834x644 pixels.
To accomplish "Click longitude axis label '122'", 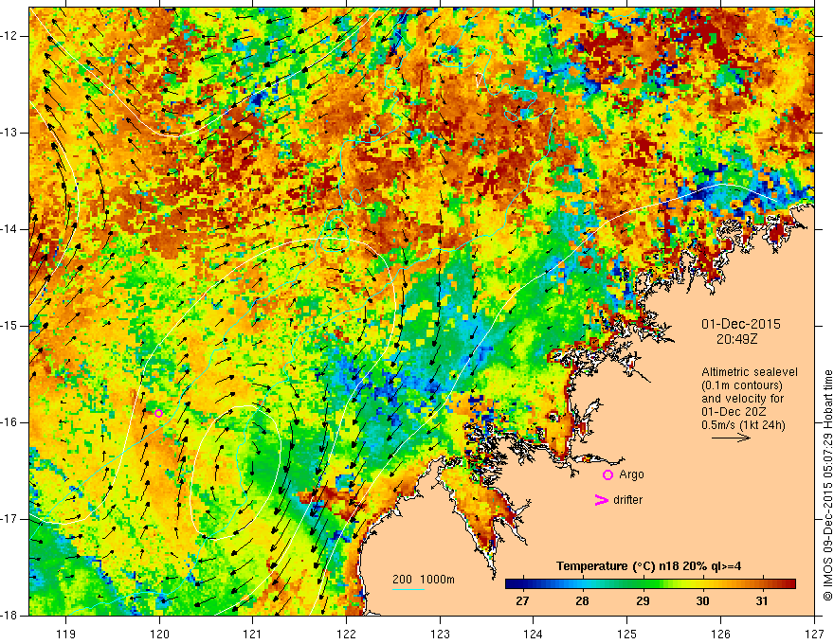I will (346, 634).
